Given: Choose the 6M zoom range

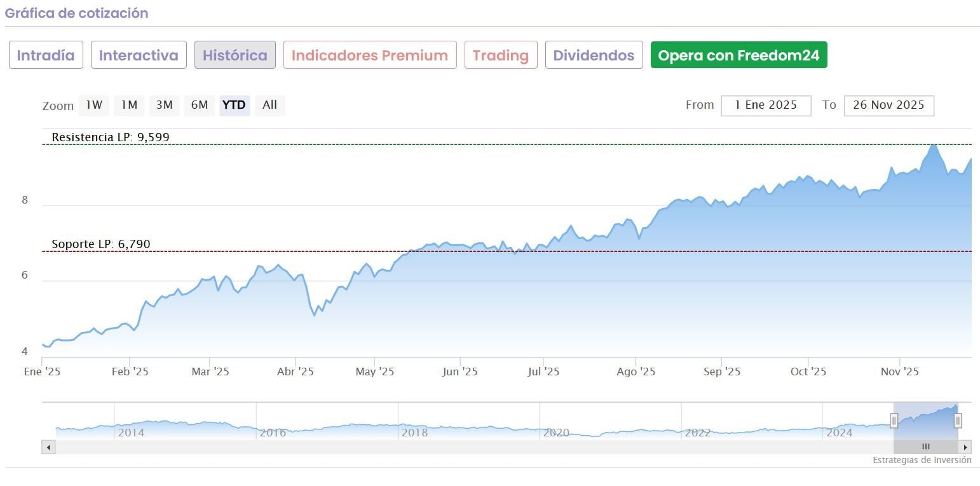Looking at the screenshot, I should 200,105.
